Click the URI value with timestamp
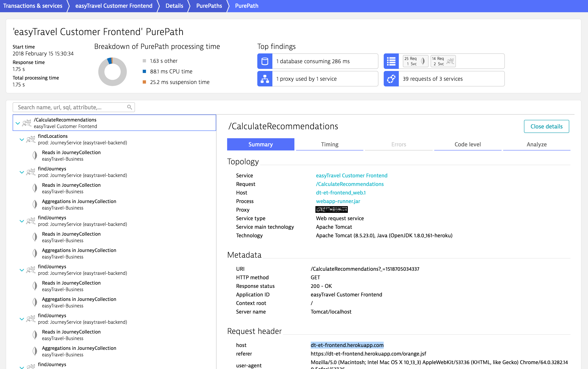Screen dimensions: 588x369 coord(365,269)
